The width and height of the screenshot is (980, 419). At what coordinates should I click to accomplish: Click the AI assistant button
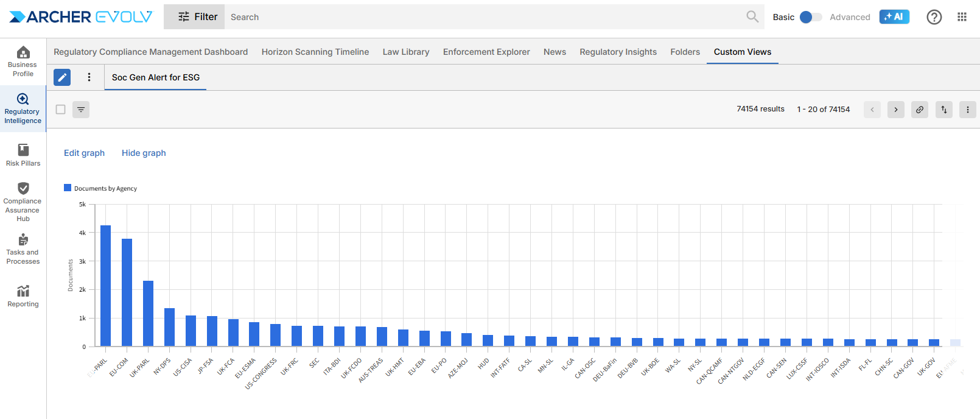pyautogui.click(x=894, y=17)
